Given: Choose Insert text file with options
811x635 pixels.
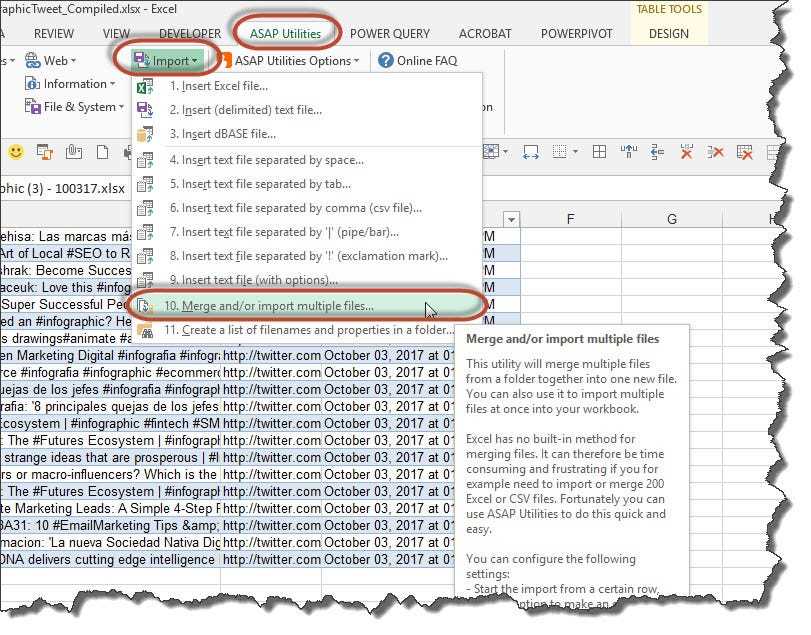Looking at the screenshot, I should click(x=307, y=280).
